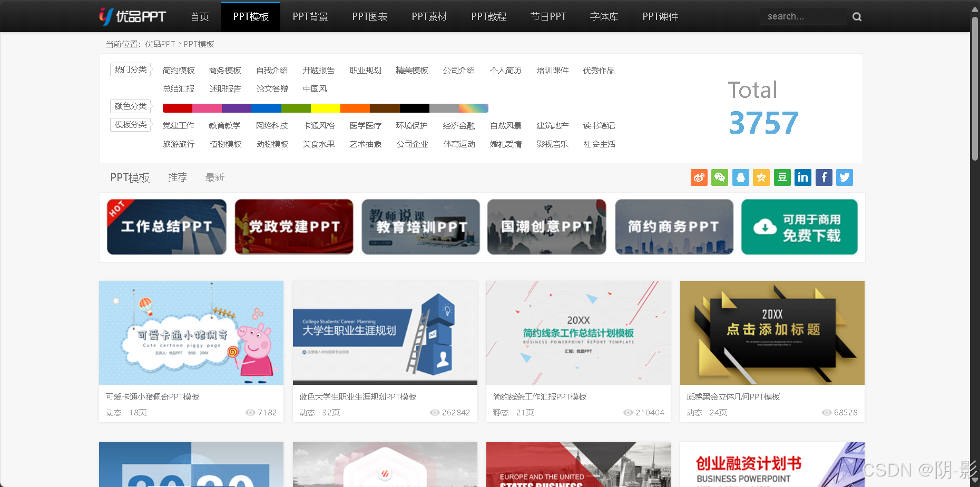Pick the orange color swatch
This screenshot has width=980, height=487.
click(355, 108)
